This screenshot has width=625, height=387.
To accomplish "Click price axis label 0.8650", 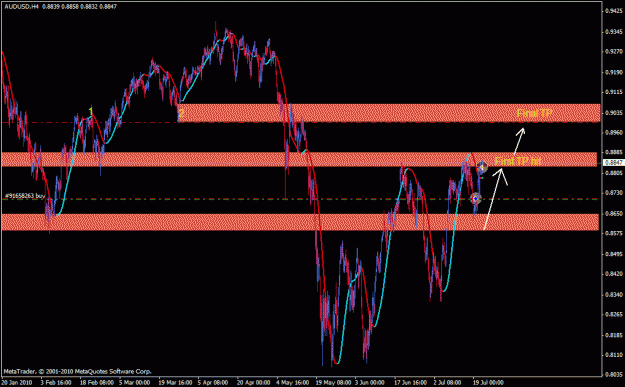I will [x=614, y=213].
